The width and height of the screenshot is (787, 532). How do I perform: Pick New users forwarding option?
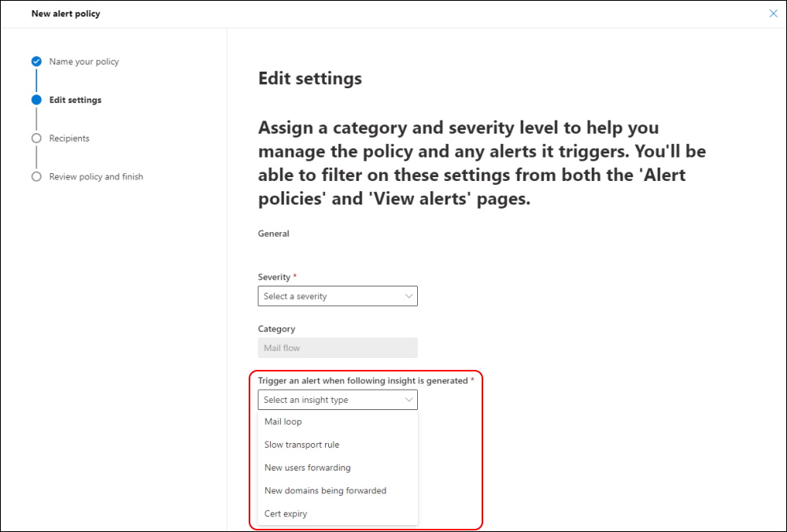coord(338,467)
